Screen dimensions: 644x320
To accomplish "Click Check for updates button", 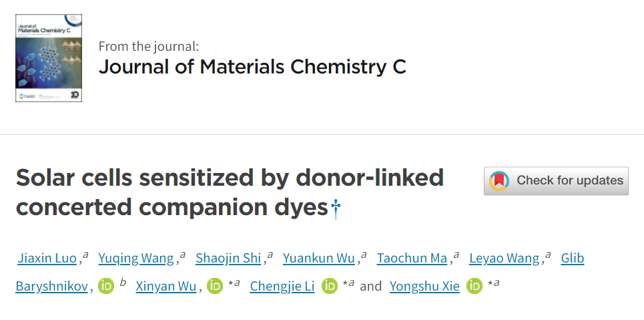I will [556, 180].
